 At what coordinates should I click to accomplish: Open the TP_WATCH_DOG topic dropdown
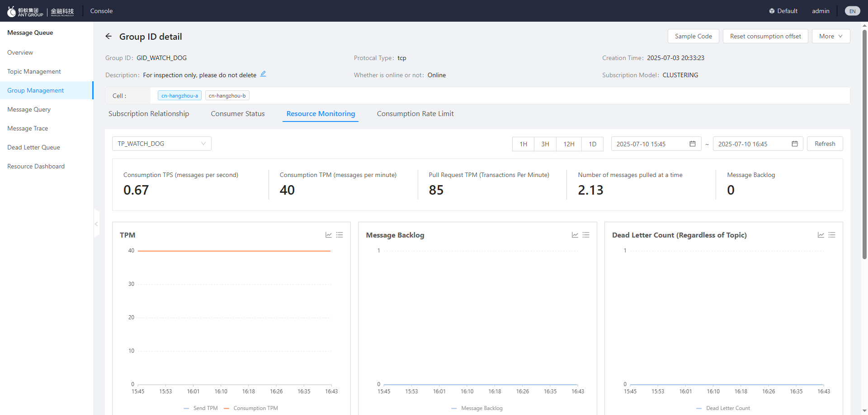tap(162, 144)
